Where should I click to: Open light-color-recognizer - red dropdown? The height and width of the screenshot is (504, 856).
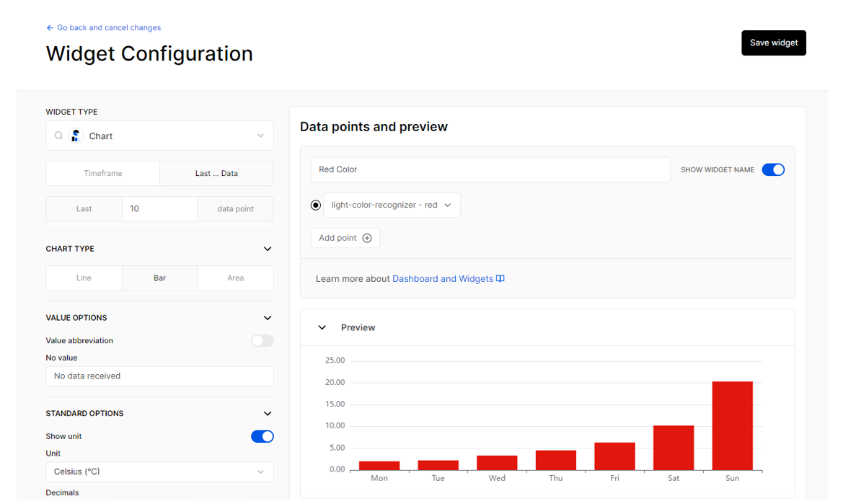(x=392, y=205)
